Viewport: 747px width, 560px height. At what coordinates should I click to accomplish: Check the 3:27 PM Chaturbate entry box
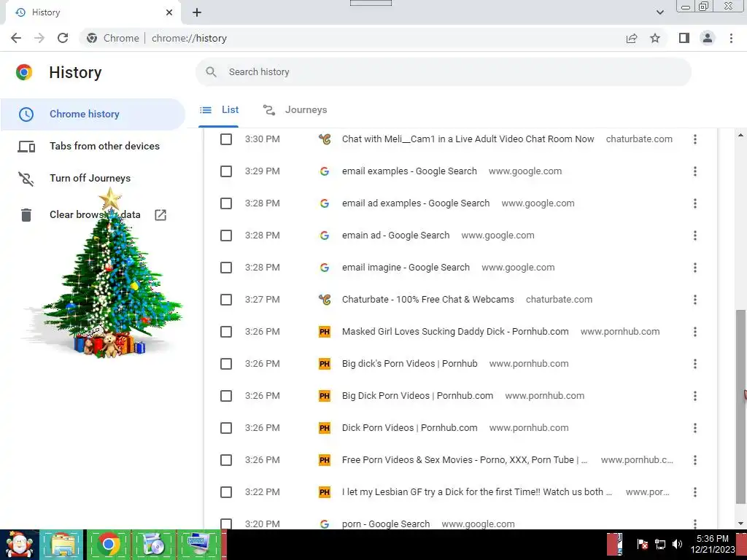click(x=226, y=300)
